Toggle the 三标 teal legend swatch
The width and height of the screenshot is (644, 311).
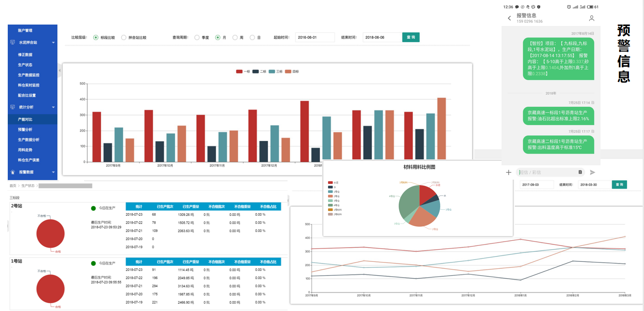pos(272,72)
